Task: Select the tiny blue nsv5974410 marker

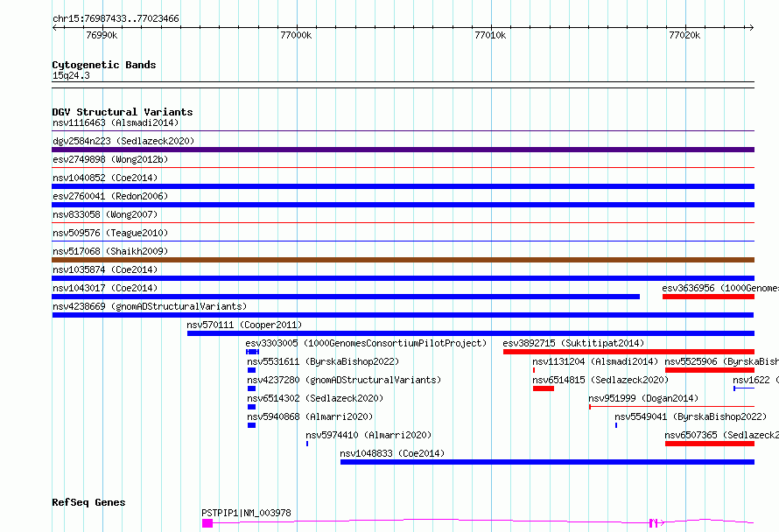Action: point(307,444)
